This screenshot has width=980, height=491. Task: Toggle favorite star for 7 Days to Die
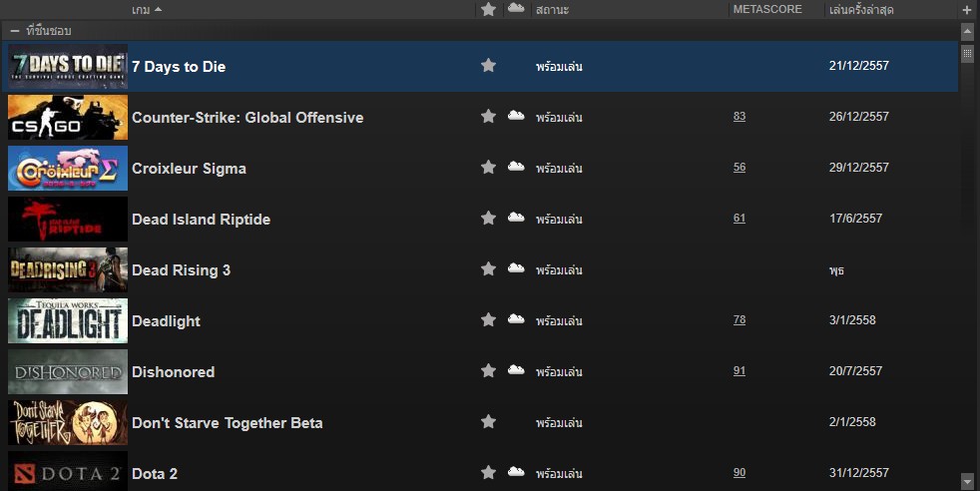pos(488,66)
